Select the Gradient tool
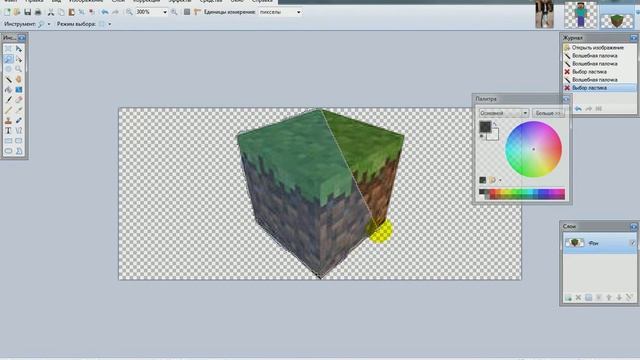 tap(19, 90)
